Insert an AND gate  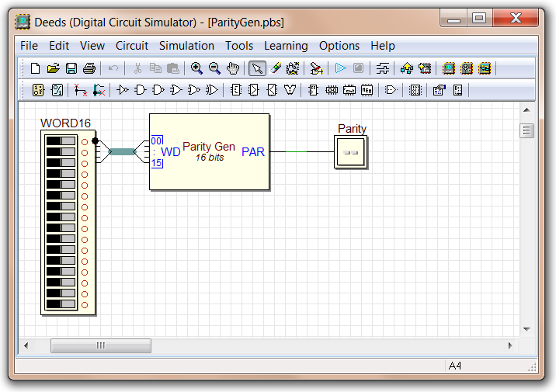coord(141,90)
